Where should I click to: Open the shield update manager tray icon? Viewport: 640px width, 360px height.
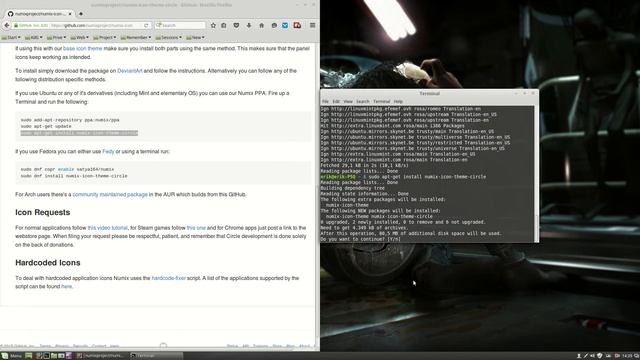(x=600, y=356)
